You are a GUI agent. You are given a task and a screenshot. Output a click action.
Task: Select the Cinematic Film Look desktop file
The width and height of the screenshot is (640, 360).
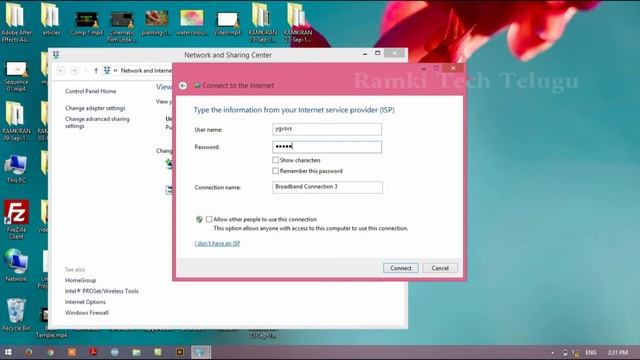tap(122, 27)
